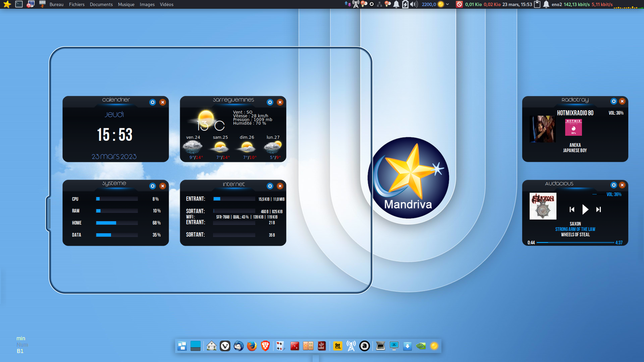Click the speaker volume icon in top panel
The width and height of the screenshot is (644, 362).
[414, 5]
